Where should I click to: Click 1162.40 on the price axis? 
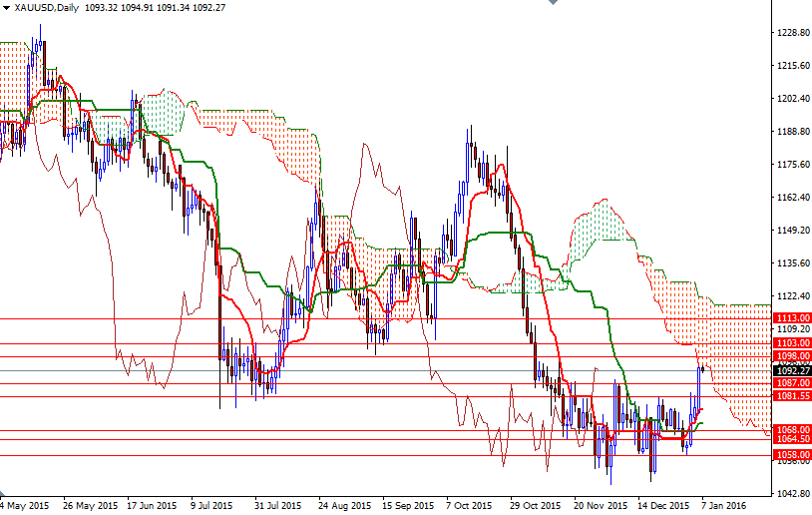791,198
